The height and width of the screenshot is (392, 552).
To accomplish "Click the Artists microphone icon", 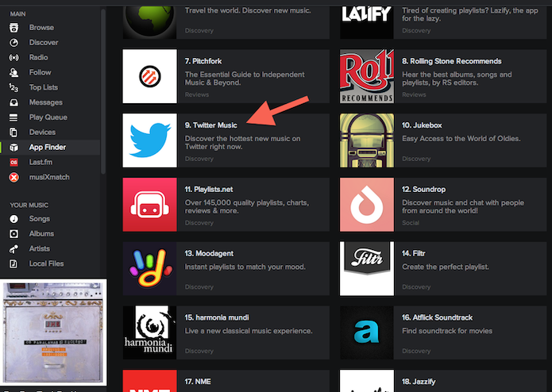I will pos(14,249).
